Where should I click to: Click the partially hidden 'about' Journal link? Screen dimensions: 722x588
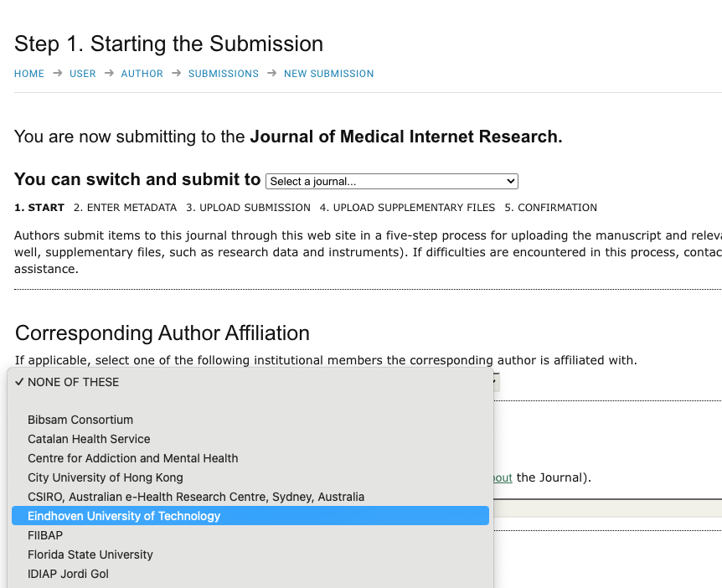(x=503, y=478)
